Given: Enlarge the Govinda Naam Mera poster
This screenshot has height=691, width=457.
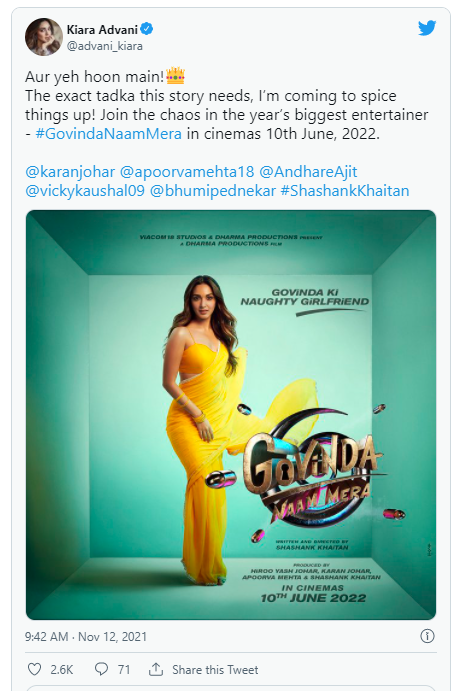Looking at the screenshot, I should point(231,415).
